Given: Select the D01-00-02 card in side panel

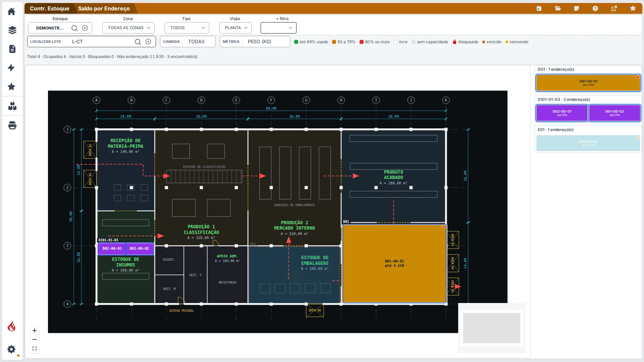Looking at the screenshot, I should click(614, 113).
